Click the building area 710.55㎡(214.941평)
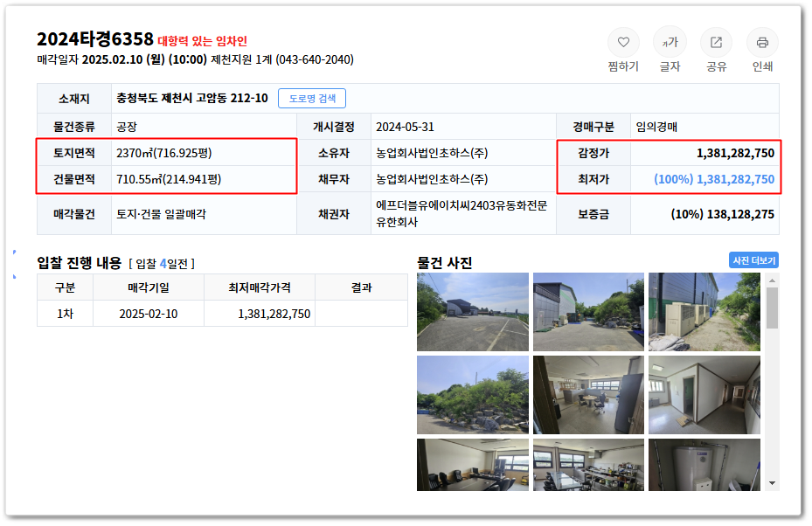812x526 pixels. click(x=169, y=180)
